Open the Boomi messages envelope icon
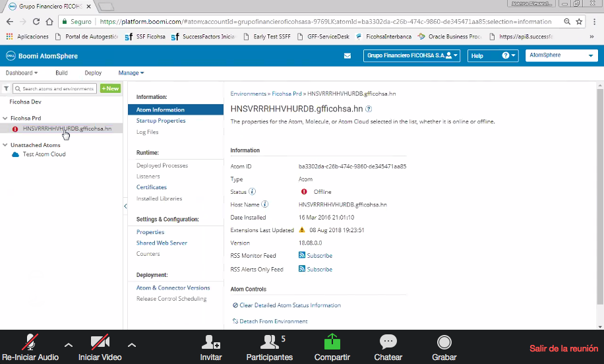 click(x=347, y=56)
